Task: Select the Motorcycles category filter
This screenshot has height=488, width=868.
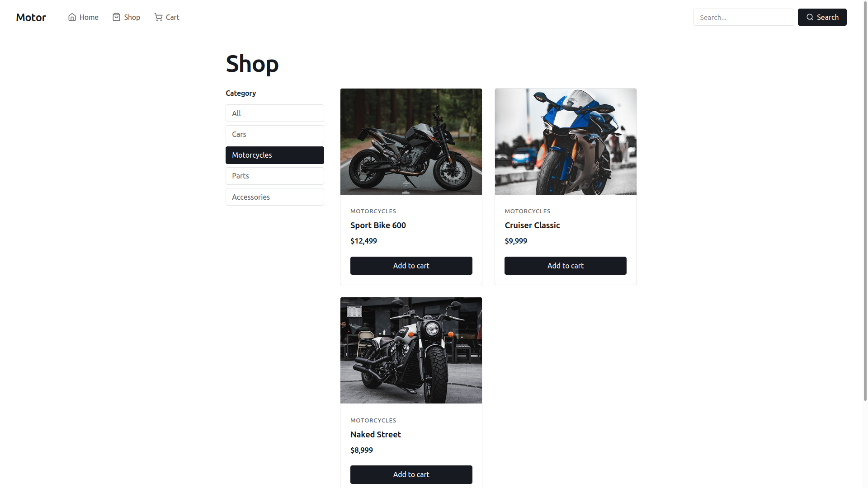Action: coord(274,155)
